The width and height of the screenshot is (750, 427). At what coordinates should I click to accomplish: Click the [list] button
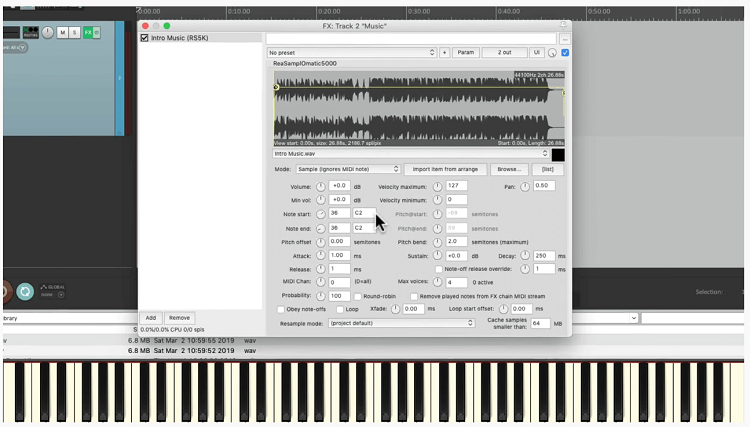pos(547,169)
